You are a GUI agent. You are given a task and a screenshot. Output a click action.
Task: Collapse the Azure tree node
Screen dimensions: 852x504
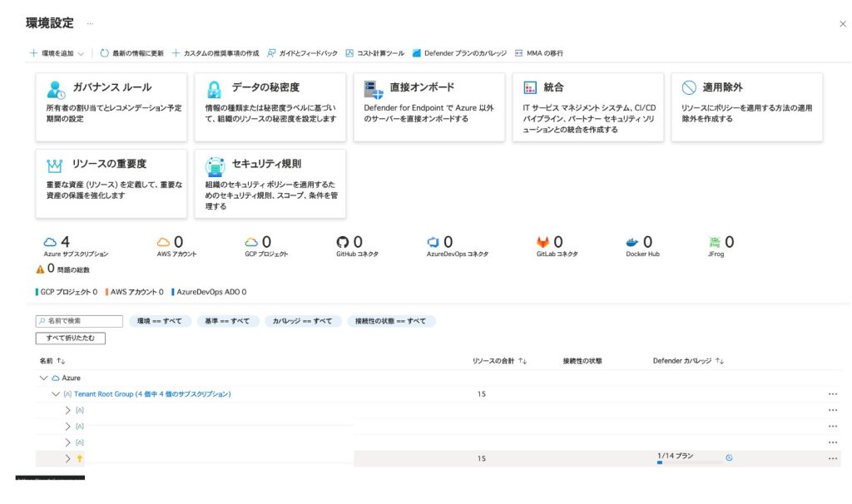(x=44, y=378)
